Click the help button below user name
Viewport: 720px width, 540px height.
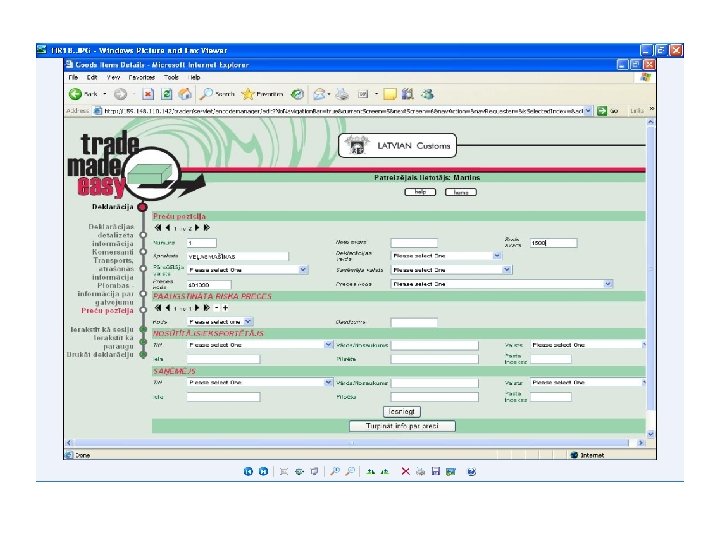[x=420, y=192]
